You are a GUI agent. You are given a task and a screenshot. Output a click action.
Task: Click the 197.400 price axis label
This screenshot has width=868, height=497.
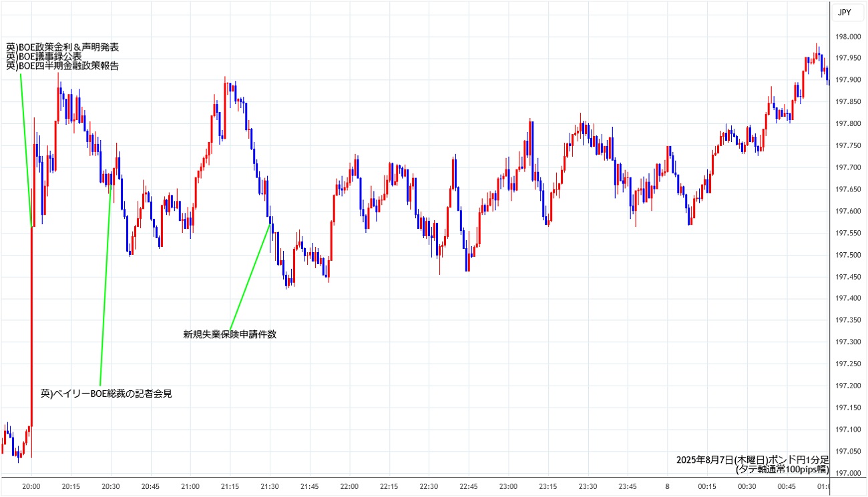pyautogui.click(x=847, y=298)
